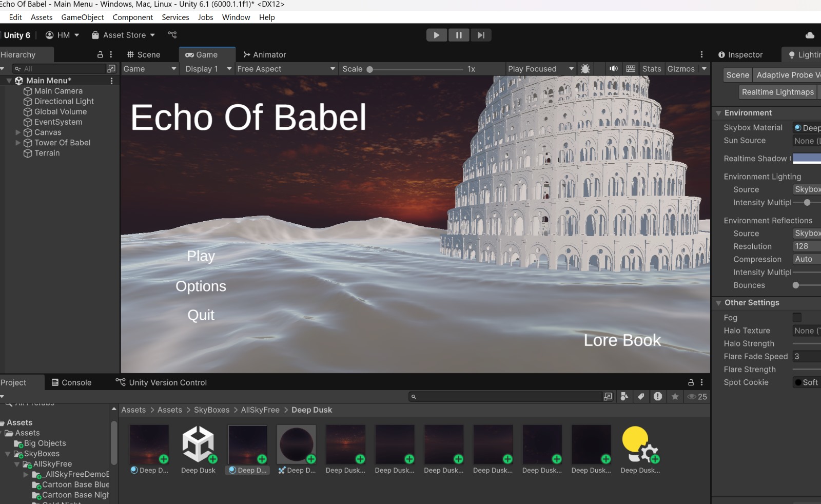The width and height of the screenshot is (821, 504).
Task: Click the AllSkyFree breadcrumb link
Action: (260, 410)
